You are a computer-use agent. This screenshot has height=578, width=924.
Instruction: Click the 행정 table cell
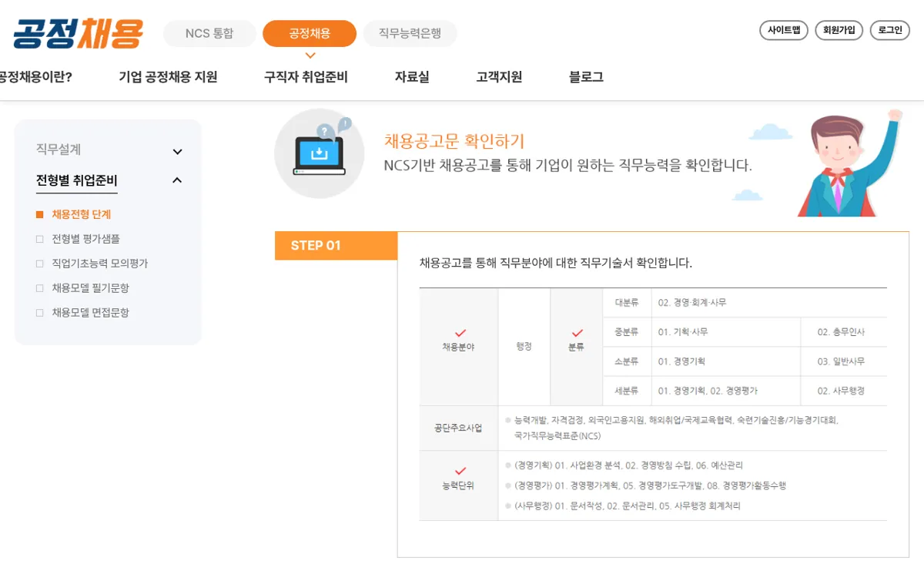click(524, 347)
